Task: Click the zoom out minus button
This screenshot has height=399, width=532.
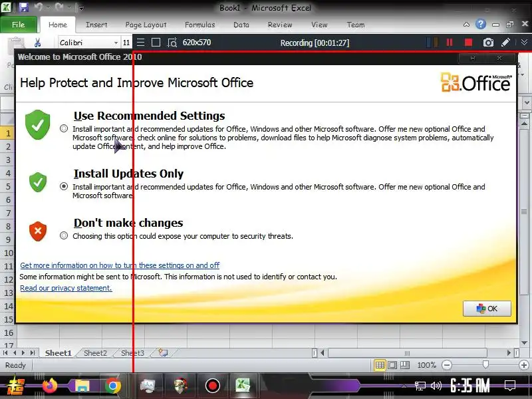Action: pyautogui.click(x=447, y=365)
